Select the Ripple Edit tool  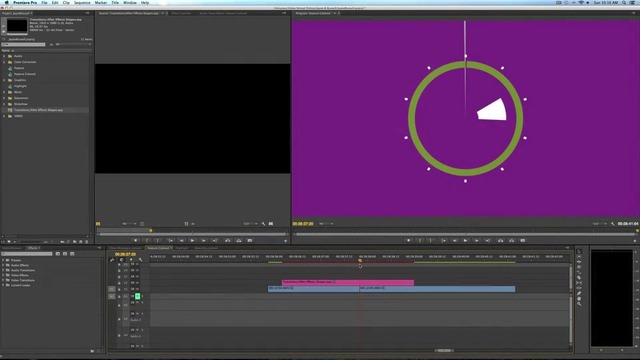pyautogui.click(x=579, y=262)
